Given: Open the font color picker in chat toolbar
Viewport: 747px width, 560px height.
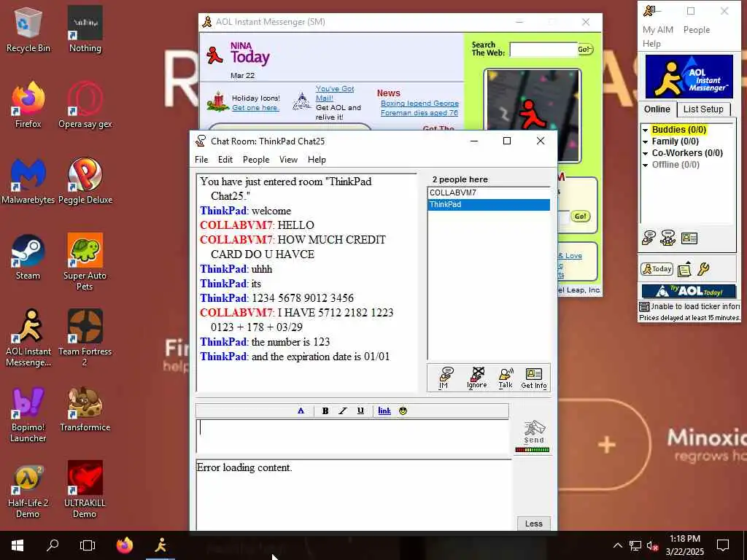Looking at the screenshot, I should point(301,411).
